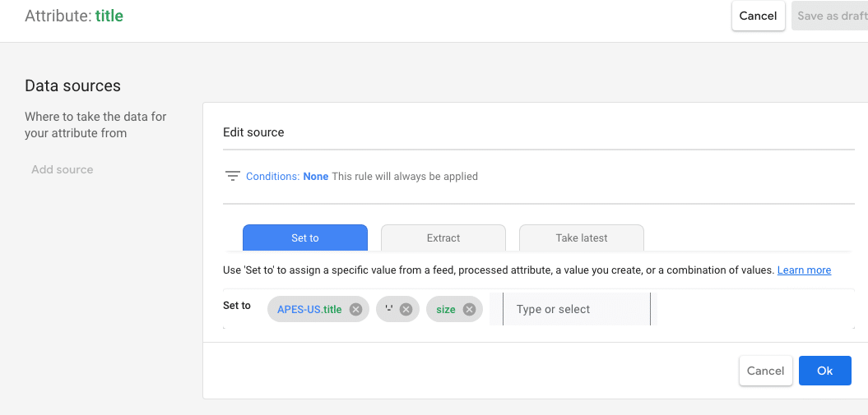Screen dimensions: 868x415
Task: Click Add source option
Action: (x=63, y=169)
